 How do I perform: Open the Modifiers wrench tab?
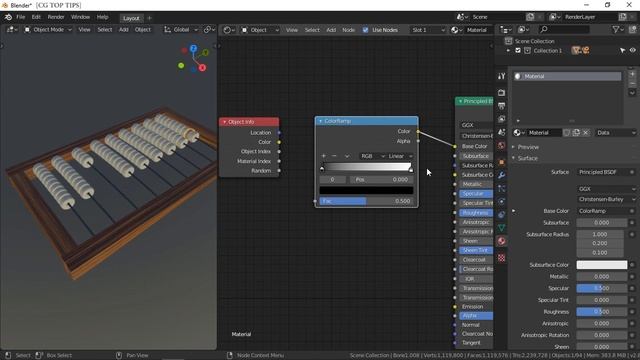pyautogui.click(x=502, y=175)
